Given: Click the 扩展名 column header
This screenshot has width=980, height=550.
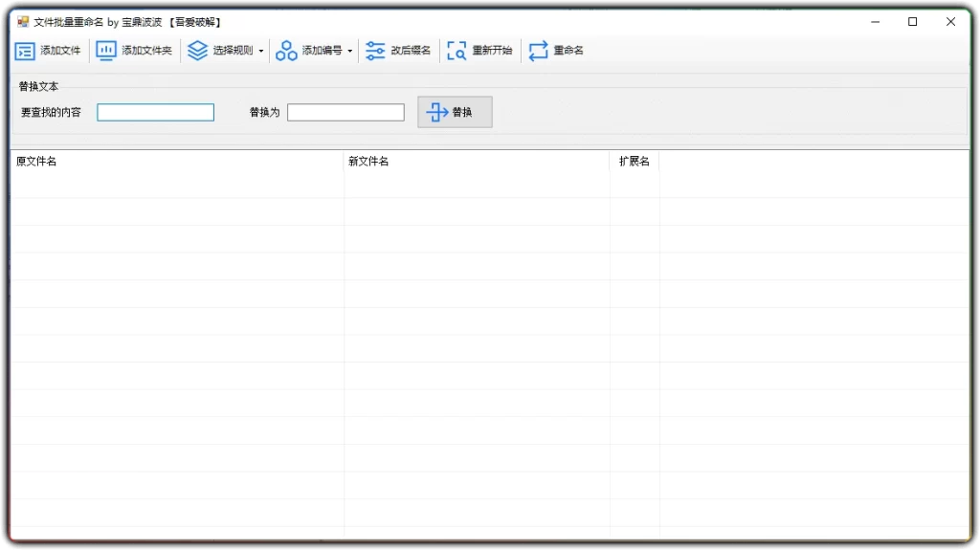Looking at the screenshot, I should [635, 162].
